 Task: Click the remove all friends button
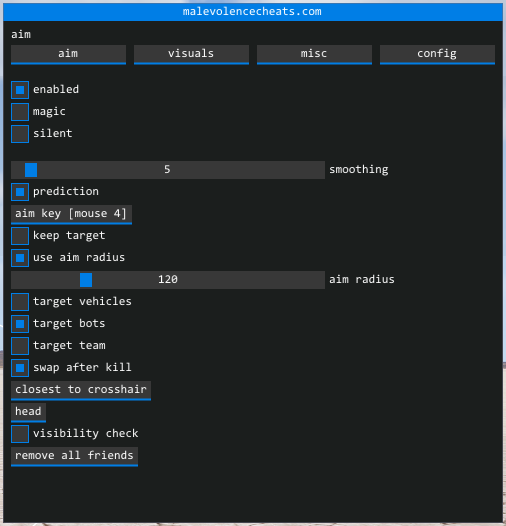74,456
